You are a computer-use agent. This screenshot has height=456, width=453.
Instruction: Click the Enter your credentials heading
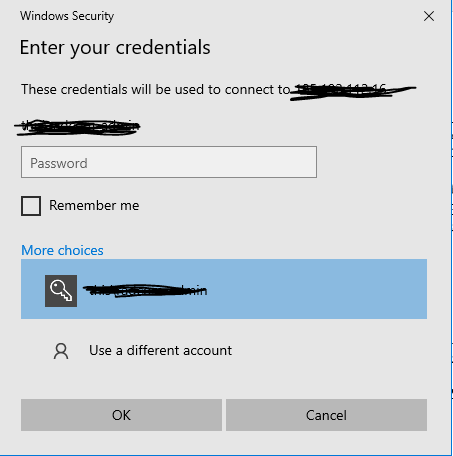[x=115, y=47]
